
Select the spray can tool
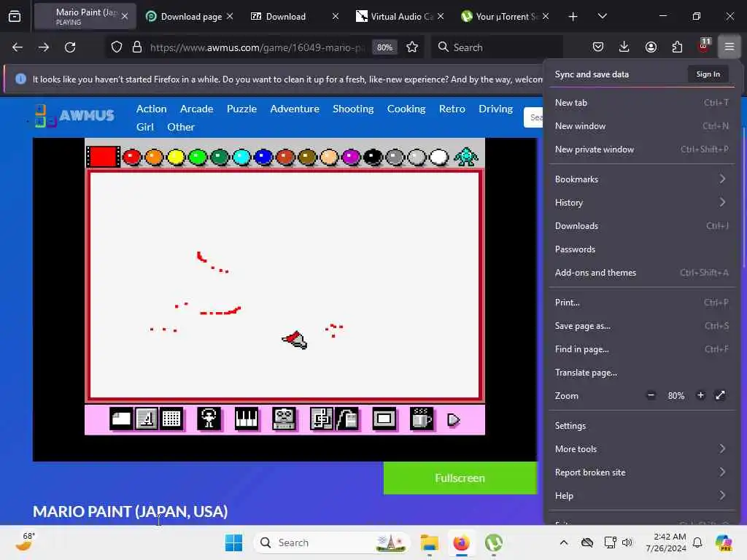(347, 419)
